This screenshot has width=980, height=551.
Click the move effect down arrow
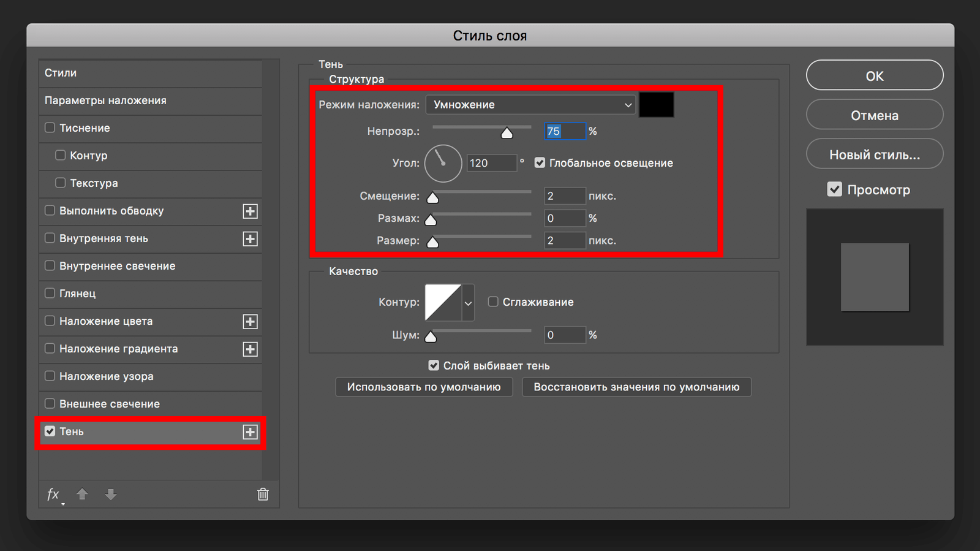111,494
